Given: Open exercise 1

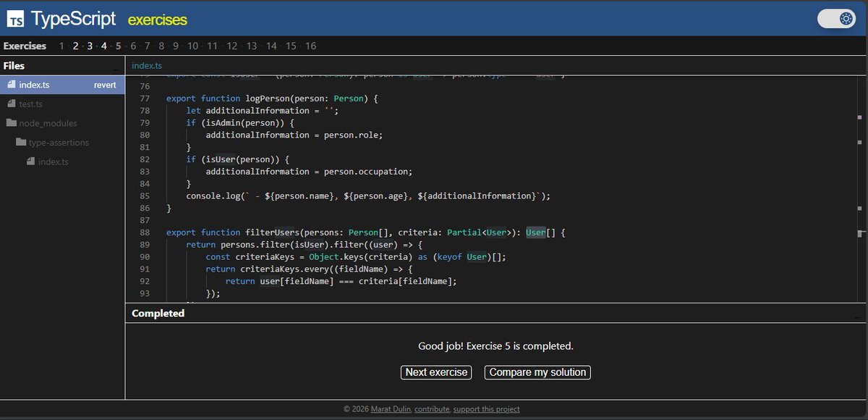Looking at the screenshot, I should pyautogui.click(x=62, y=46).
